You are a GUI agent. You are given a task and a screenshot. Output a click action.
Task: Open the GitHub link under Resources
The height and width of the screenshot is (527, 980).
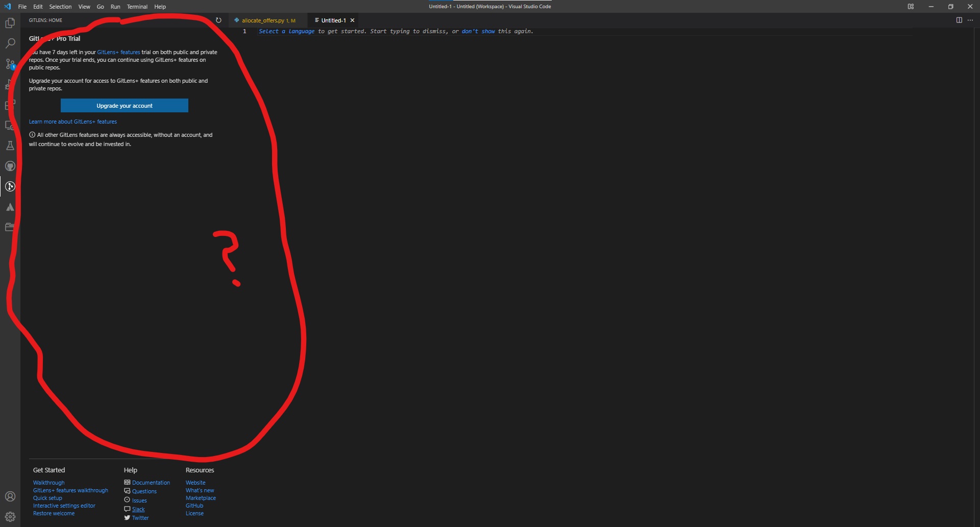click(194, 506)
